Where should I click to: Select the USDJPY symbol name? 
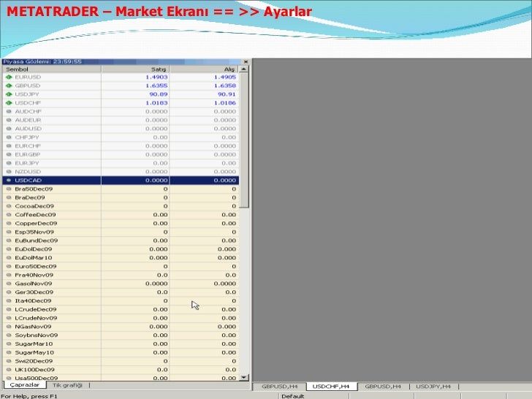(x=27, y=94)
